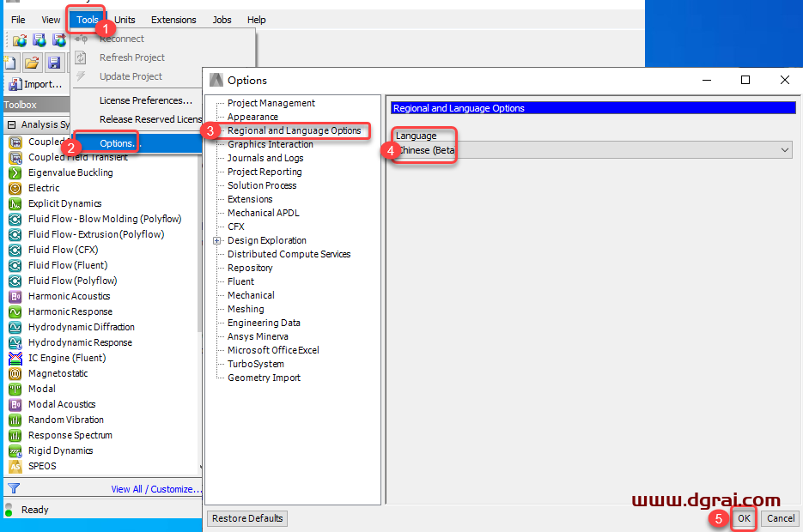
Task: Select the Harmonic Response icon
Action: pyautogui.click(x=15, y=312)
